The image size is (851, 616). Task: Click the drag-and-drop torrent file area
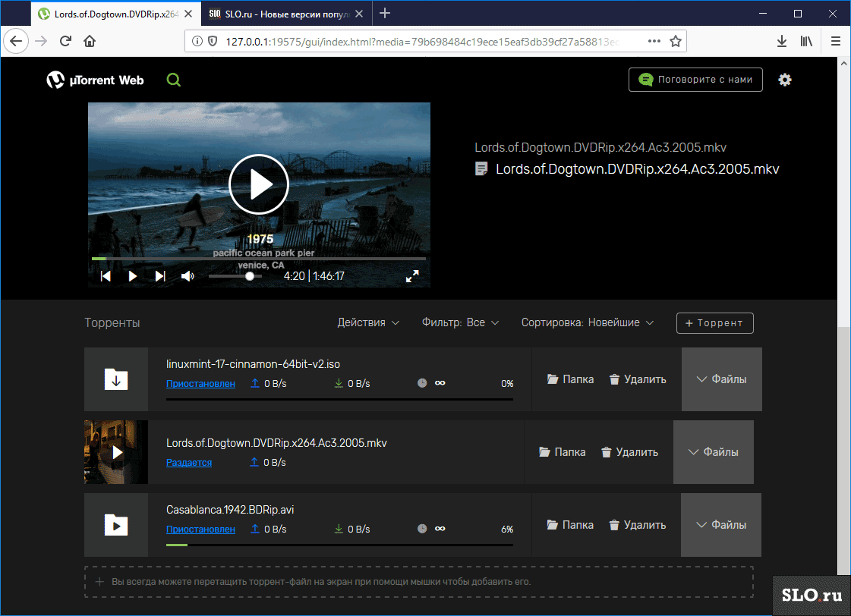[418, 582]
